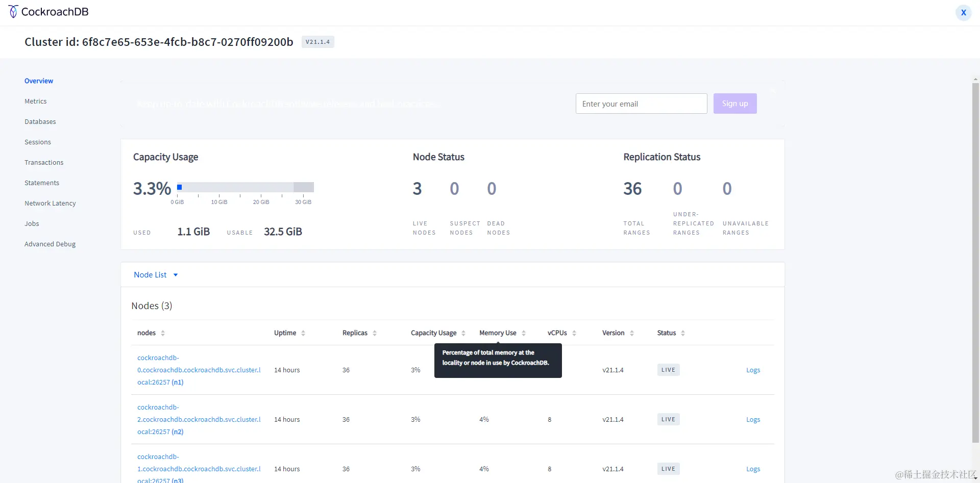The image size is (980, 483).
Task: Click the Cluster id heading text
Action: [x=159, y=42]
